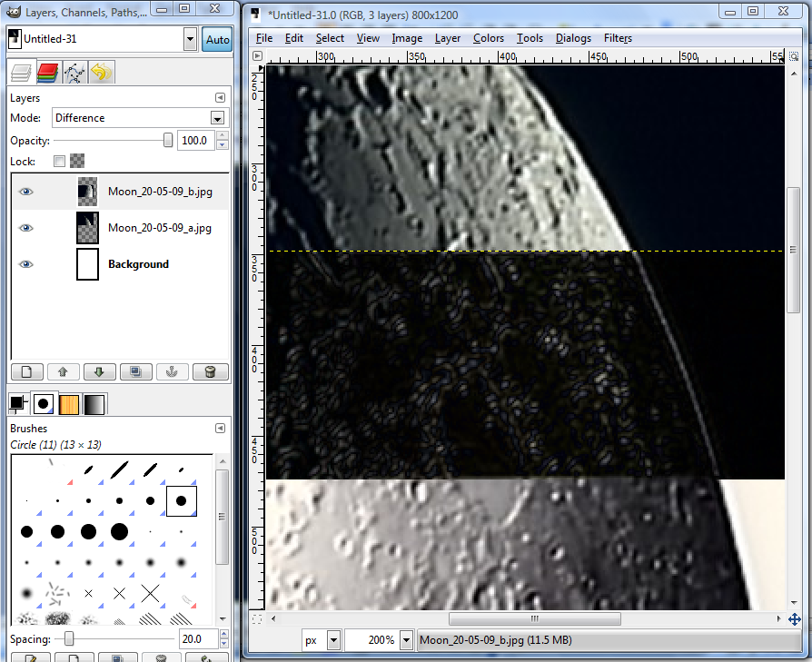This screenshot has width=812, height=662.
Task: Hide the Moon_20-05-09_b.jpg layer
Action: coord(25,192)
